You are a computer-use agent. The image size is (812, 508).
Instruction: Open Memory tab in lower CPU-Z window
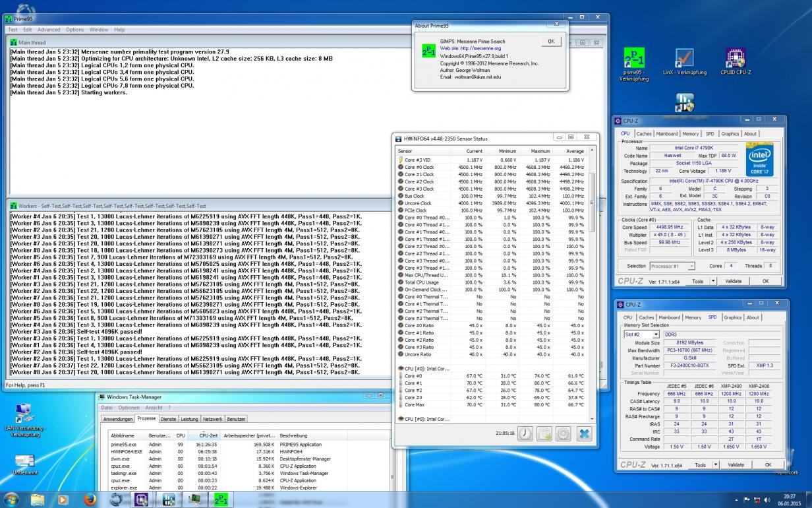pyautogui.click(x=693, y=317)
